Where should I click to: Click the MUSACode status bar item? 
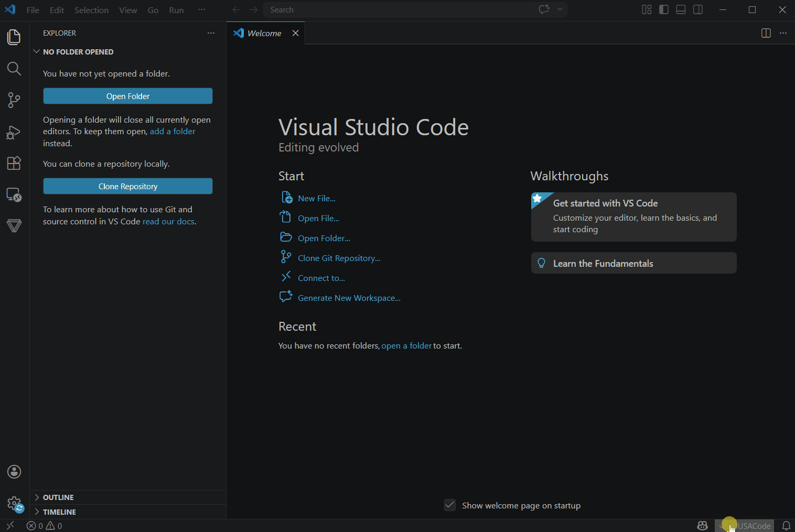click(745, 526)
